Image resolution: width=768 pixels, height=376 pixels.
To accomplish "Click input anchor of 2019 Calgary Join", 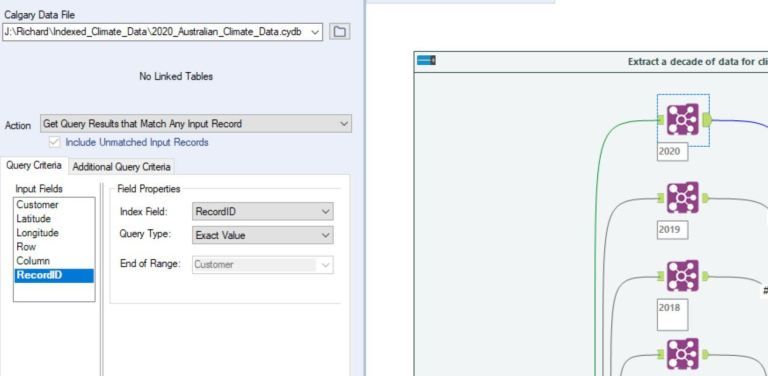I will click(x=661, y=198).
